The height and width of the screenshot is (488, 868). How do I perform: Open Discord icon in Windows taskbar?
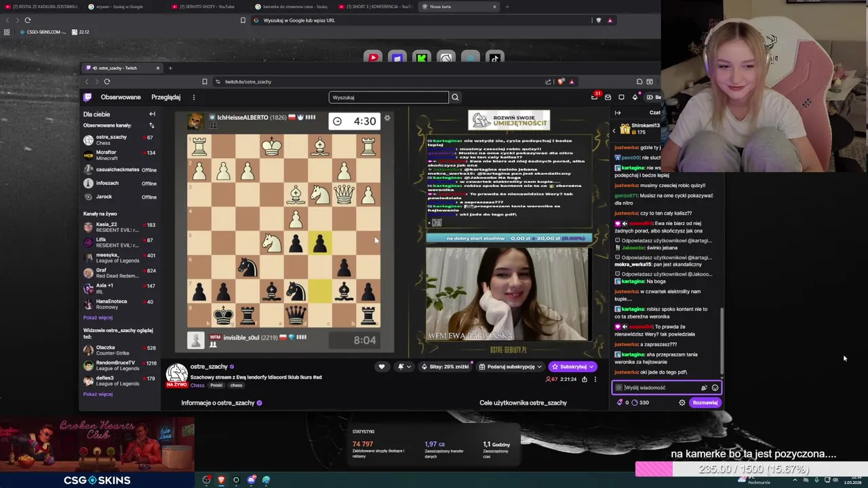[251, 480]
